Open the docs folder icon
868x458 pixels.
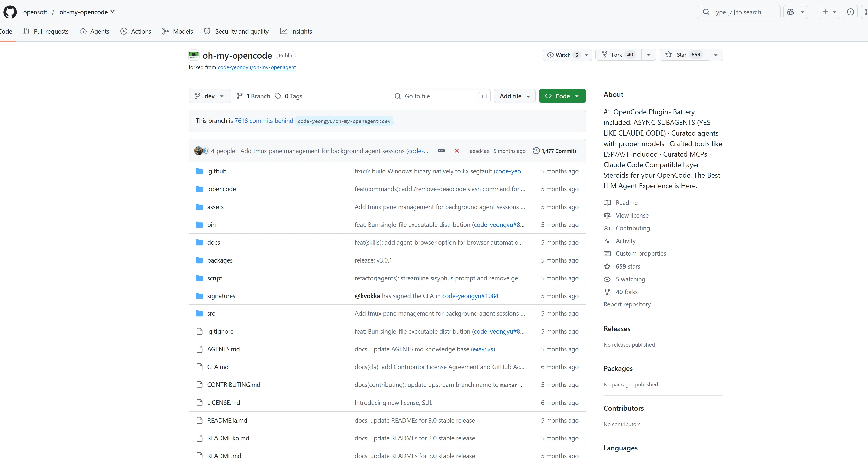coord(199,242)
